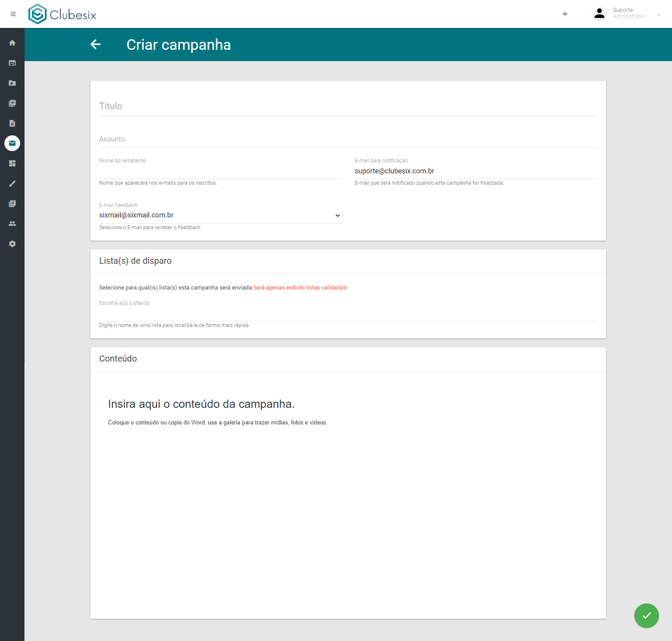Click 'Insira aqui o conteúdo da campanha.' heading
This screenshot has width=672, height=641.
coord(201,404)
